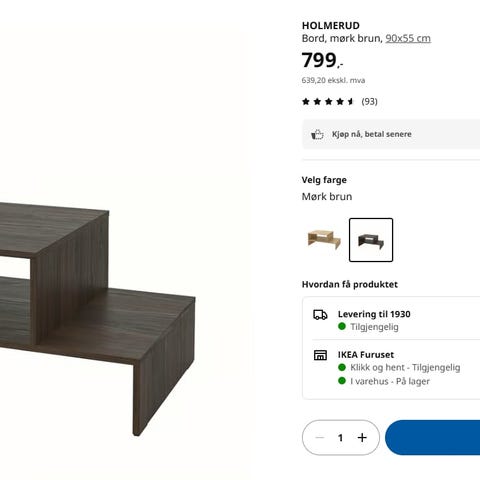Increase quantity with the plus icon
This screenshot has width=480, height=480.
362,437
